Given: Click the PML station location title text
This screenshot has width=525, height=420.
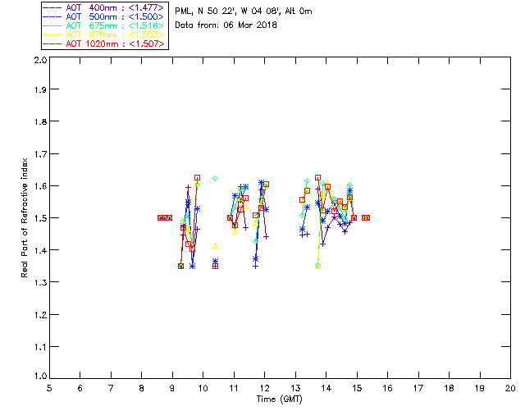Looking at the screenshot, I should (244, 11).
